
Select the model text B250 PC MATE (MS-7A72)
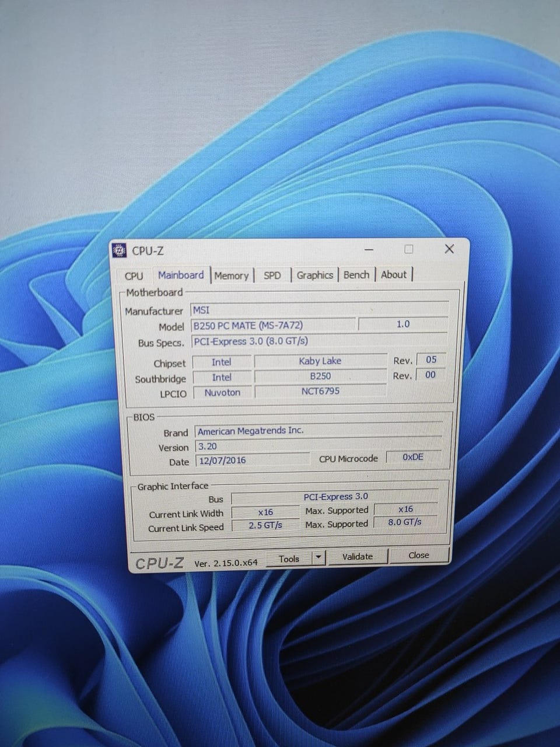tap(248, 326)
